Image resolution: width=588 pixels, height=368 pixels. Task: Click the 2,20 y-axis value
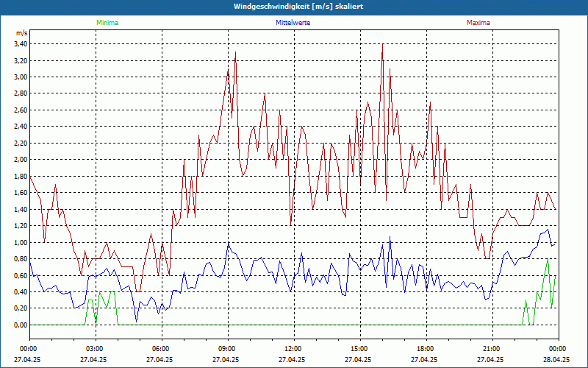[x=21, y=143]
